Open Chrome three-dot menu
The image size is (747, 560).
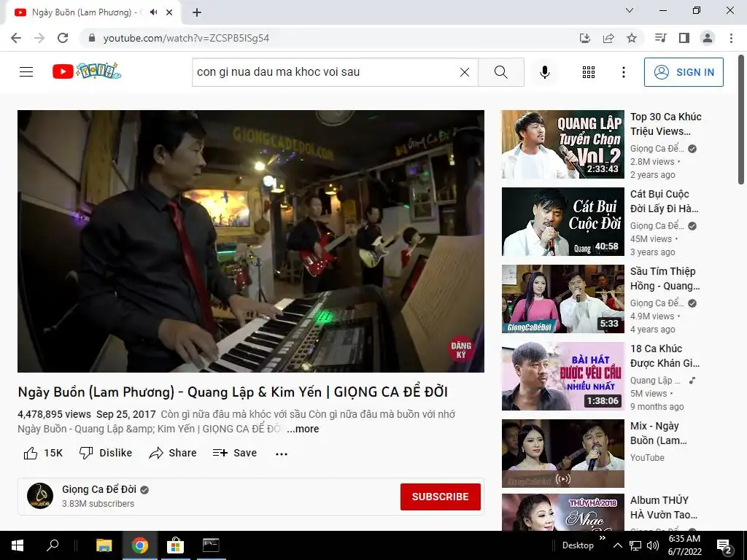(731, 38)
